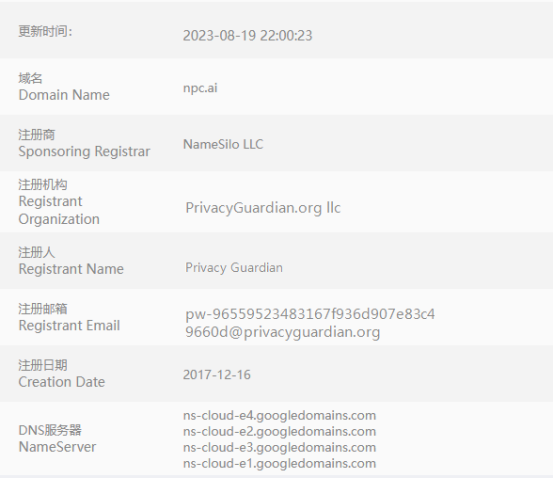Click the Registrant Name label
This screenshot has width=554, height=478.
pos(71,269)
